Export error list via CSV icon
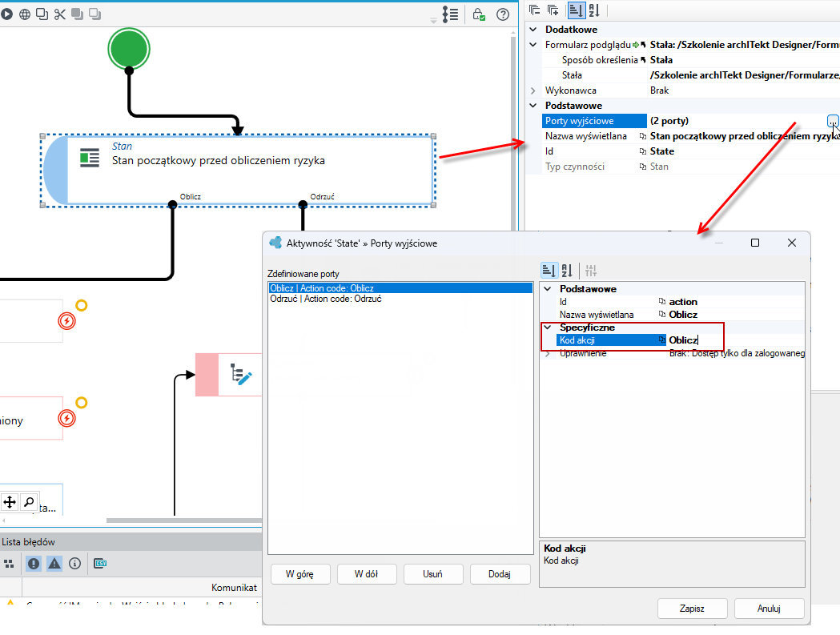 (x=100, y=563)
